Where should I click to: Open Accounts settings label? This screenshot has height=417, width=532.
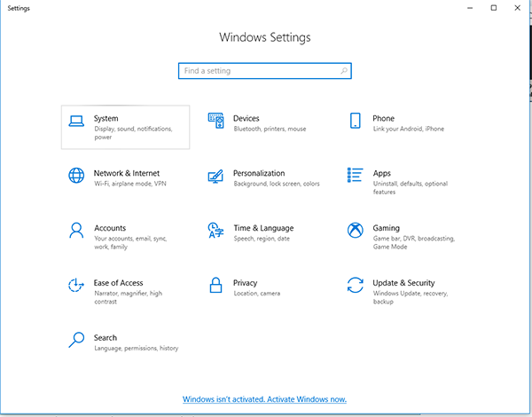click(x=110, y=228)
